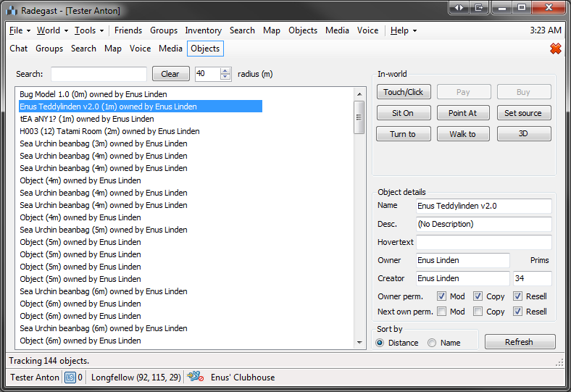571x392 pixels.
Task: Click the Radegast app icon in title bar
Action: tap(12, 11)
